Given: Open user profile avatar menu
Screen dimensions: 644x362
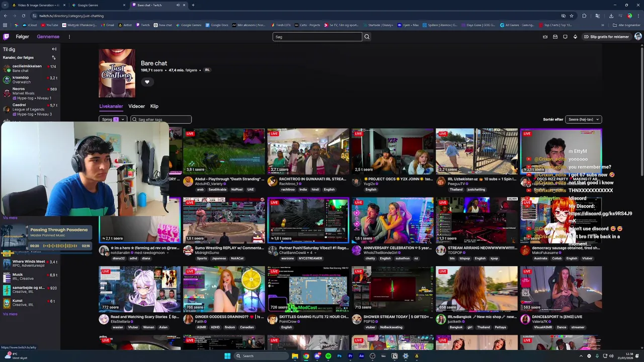Looking at the screenshot, I should [638, 37].
